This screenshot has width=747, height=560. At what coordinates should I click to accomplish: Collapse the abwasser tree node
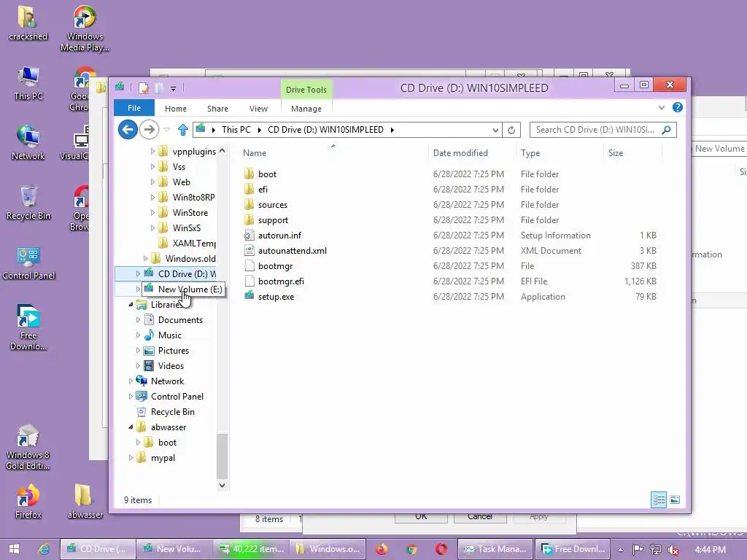click(x=131, y=427)
